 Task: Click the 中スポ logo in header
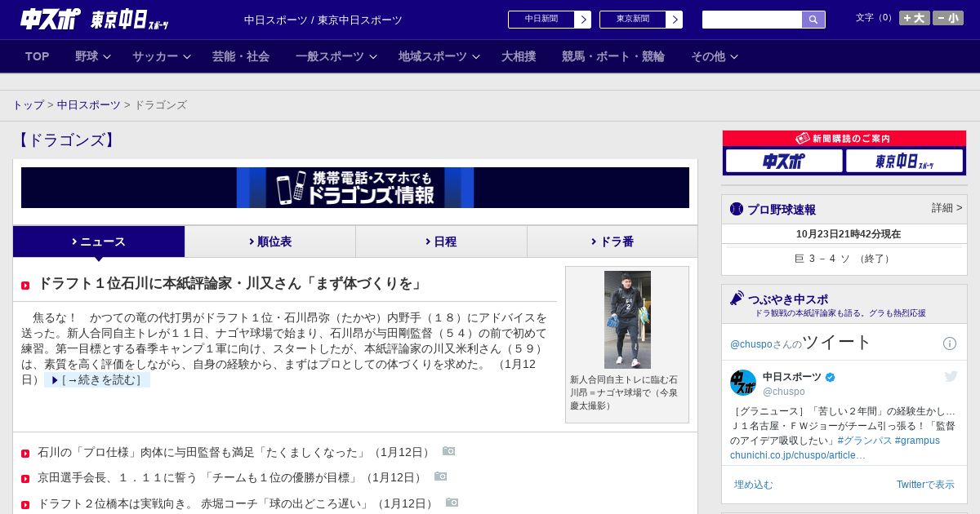pyautogui.click(x=51, y=19)
